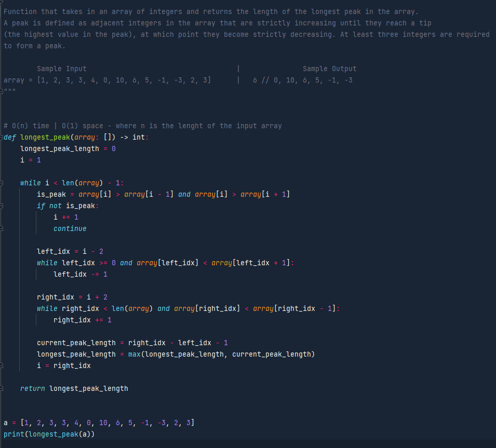Click 'left_idx = i - 2' line
The width and height of the screenshot is (496, 448).
[x=70, y=251]
